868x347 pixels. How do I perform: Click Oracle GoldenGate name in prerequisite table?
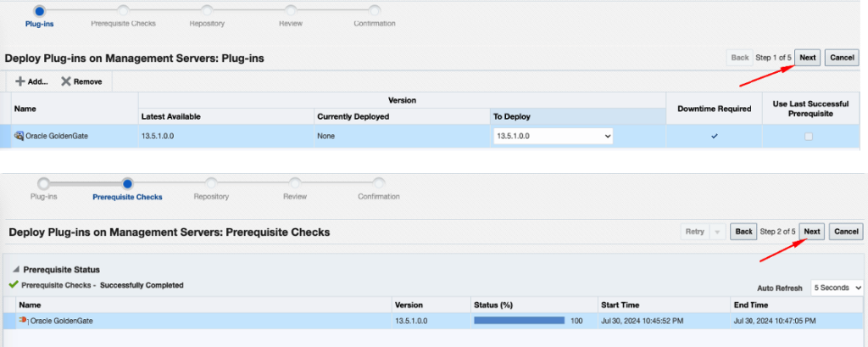61,321
